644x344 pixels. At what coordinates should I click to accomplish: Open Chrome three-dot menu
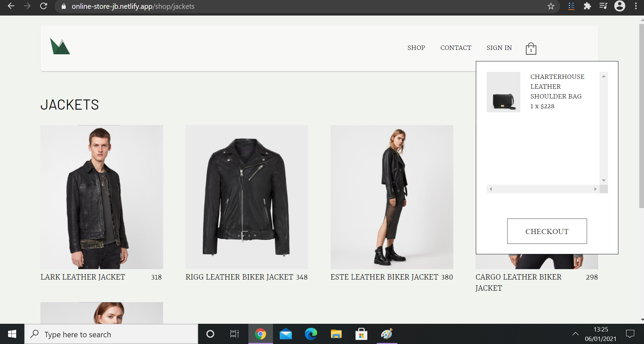point(636,6)
